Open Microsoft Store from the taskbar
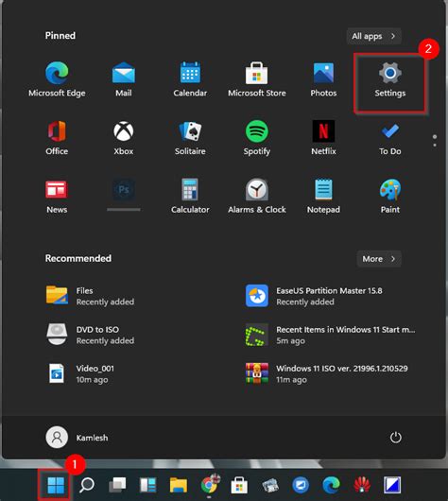The height and width of the screenshot is (501, 448). [x=239, y=485]
